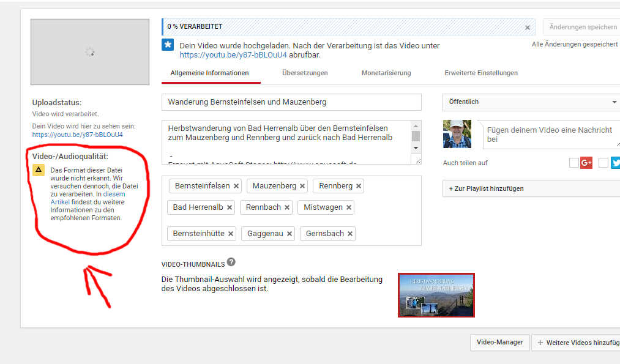Click the blue star notification icon
The width and height of the screenshot is (620, 364).
(x=168, y=45)
